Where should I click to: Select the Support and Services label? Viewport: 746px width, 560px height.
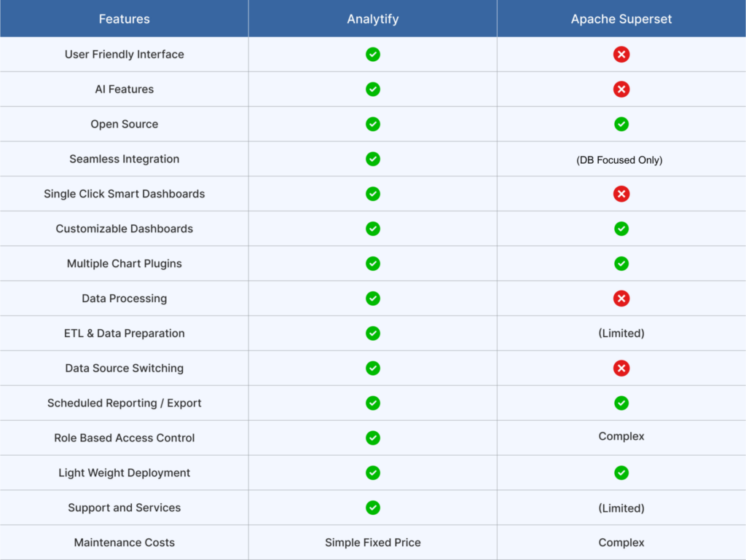point(124,508)
